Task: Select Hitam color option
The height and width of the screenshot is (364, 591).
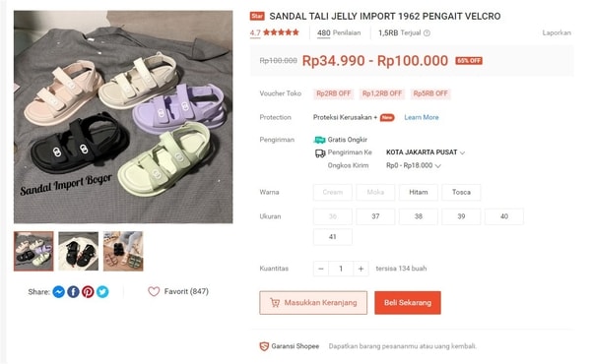Action: pyautogui.click(x=419, y=192)
